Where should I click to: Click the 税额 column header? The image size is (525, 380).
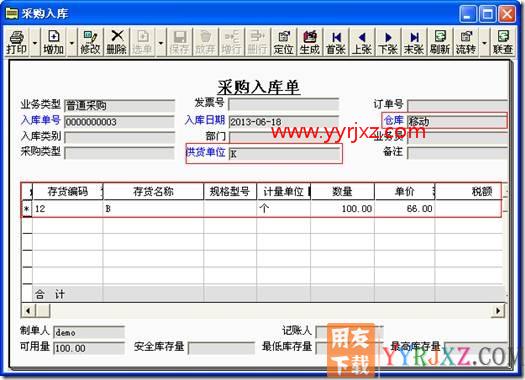coord(469,192)
